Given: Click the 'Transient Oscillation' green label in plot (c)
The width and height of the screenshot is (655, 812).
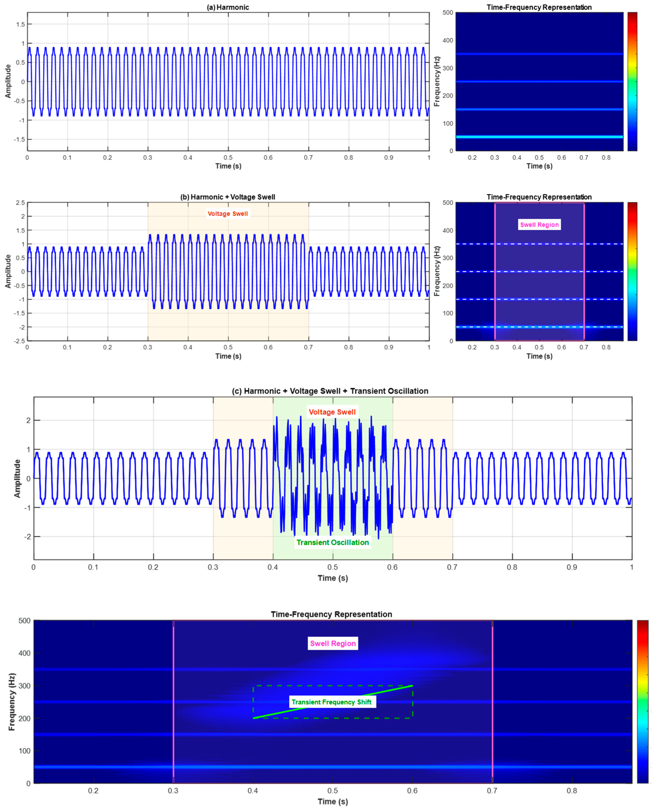Looking at the screenshot, I should (332, 542).
